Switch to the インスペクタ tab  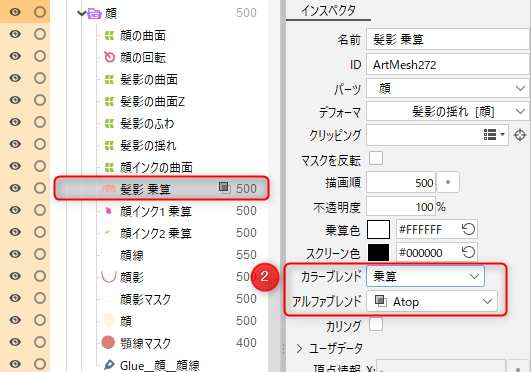(328, 11)
